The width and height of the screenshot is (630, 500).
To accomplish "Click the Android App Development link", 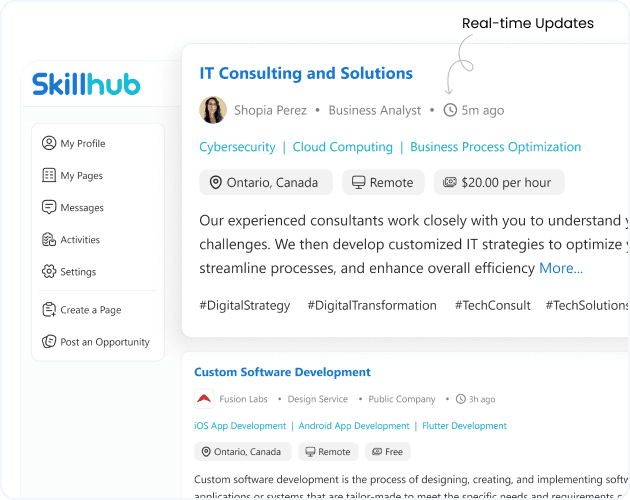I will point(354,426).
